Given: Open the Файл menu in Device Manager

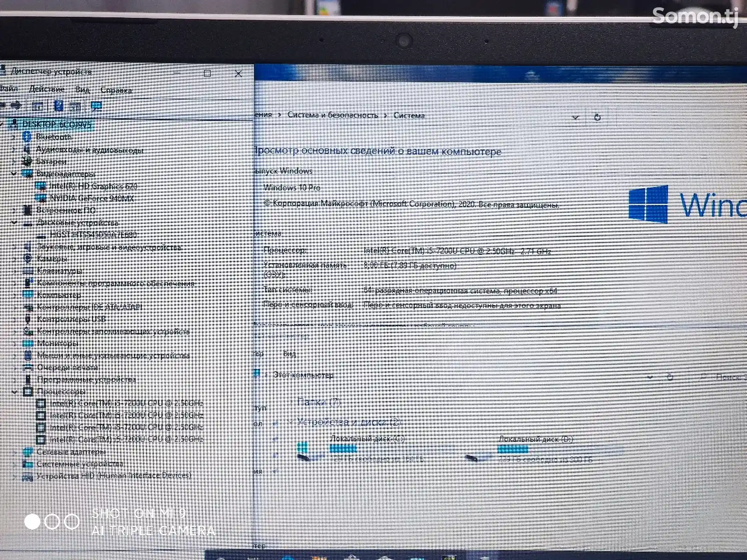Looking at the screenshot, I should [8, 88].
